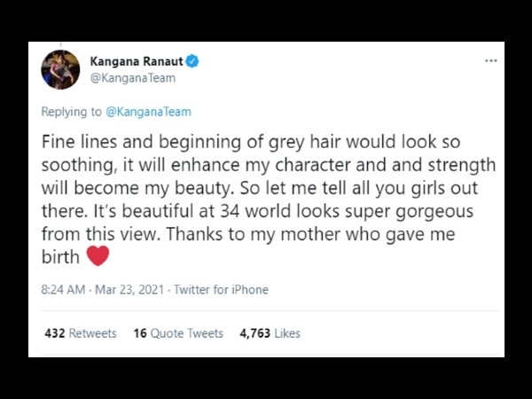This screenshot has width=532, height=399.
Task: View the Quote Tweets list
Action: tap(178, 333)
